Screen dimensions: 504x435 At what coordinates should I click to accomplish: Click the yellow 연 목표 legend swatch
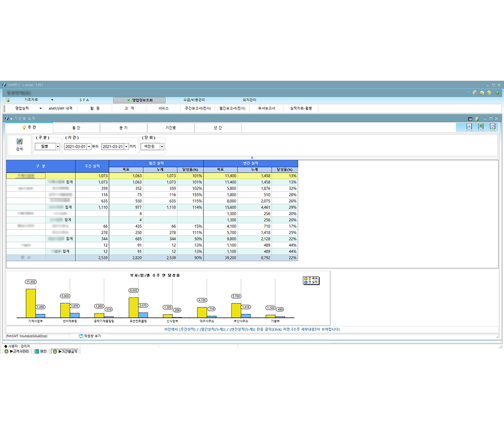[306, 278]
